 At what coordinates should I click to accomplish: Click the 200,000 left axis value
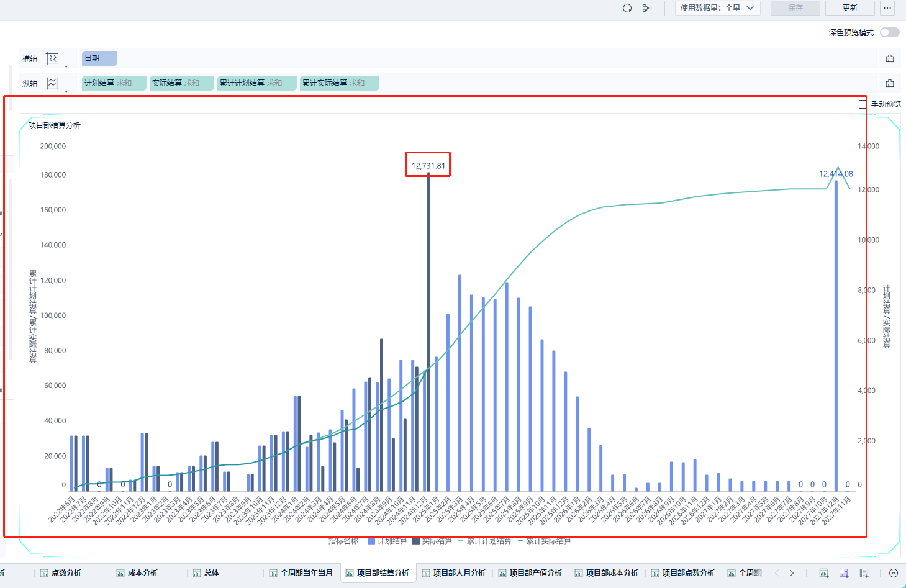53,147
